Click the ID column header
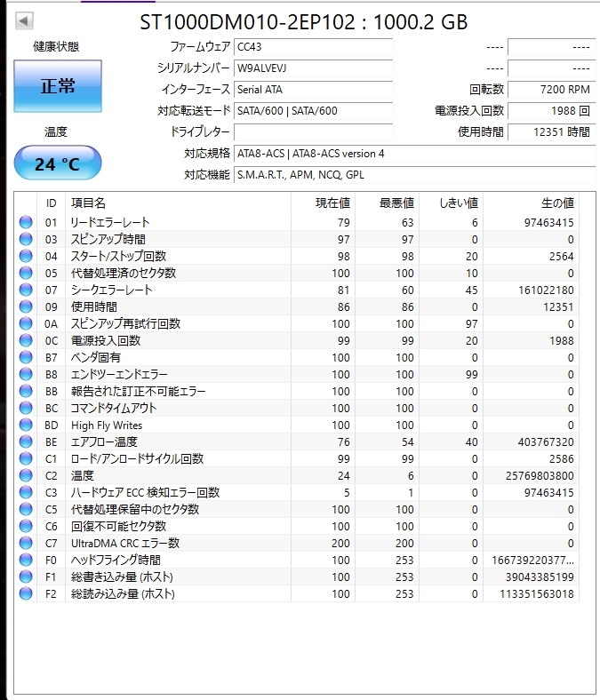 point(52,203)
